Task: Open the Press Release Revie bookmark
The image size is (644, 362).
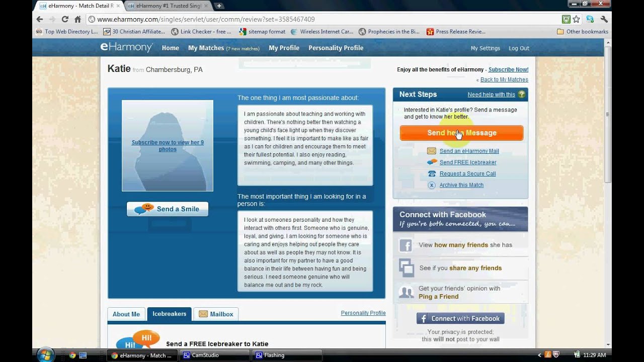Action: 456,31
